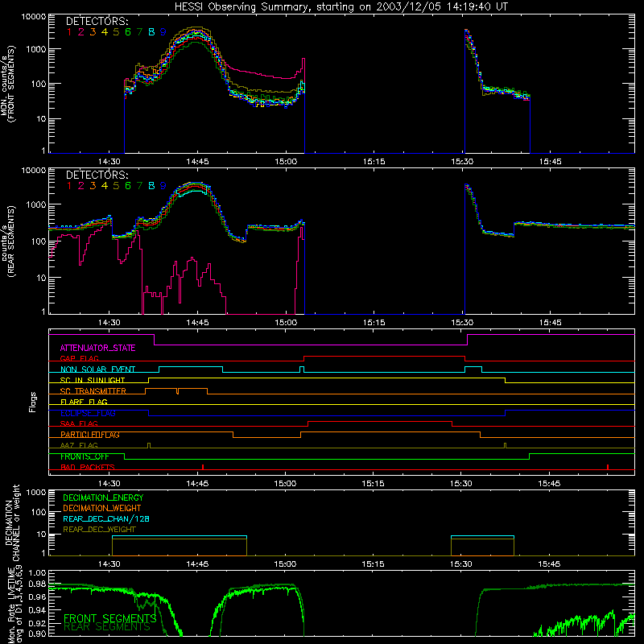Click the MON. counts/s front segments axis title
Viewport: 644px width, 644px height.
click(8, 85)
